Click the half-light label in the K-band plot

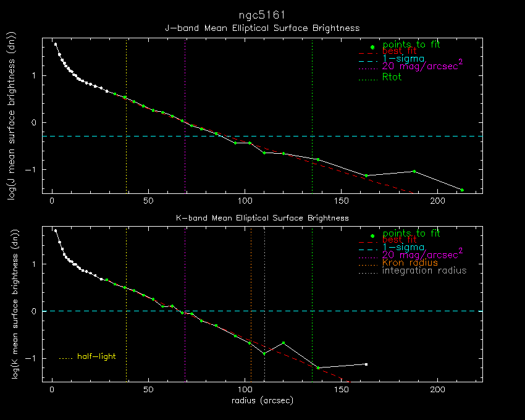click(96, 356)
